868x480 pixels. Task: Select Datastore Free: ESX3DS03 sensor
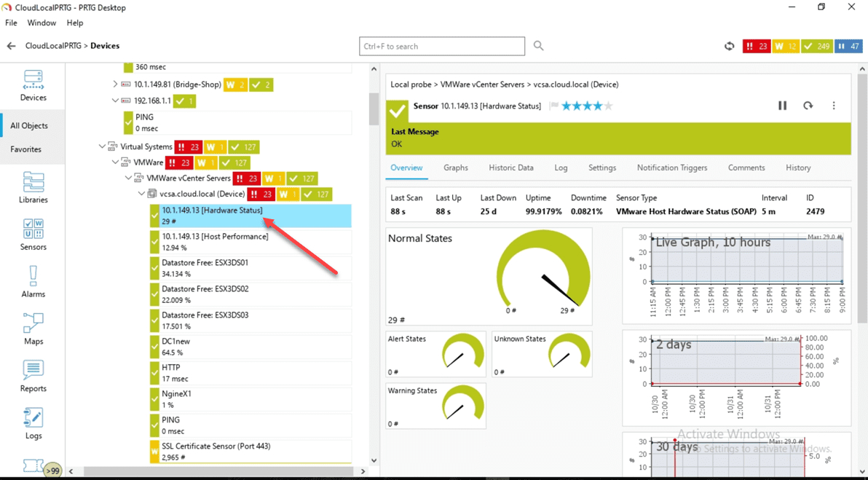[x=250, y=320]
